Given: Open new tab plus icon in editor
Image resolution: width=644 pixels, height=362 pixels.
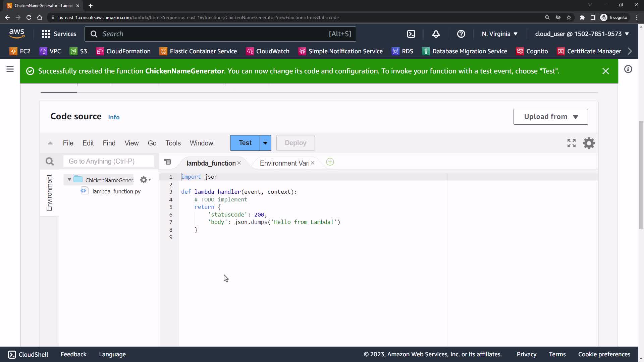Looking at the screenshot, I should click(x=330, y=162).
